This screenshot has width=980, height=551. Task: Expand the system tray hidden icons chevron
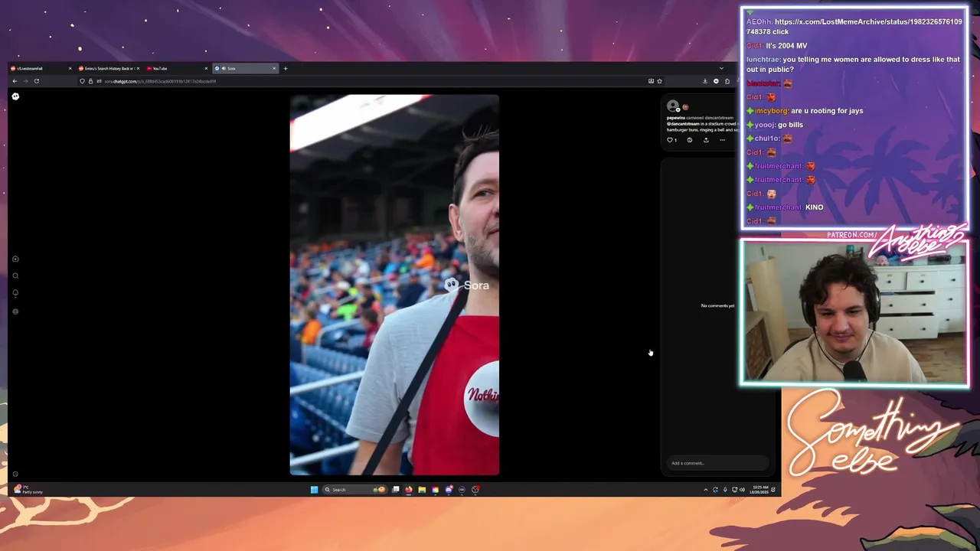point(705,490)
